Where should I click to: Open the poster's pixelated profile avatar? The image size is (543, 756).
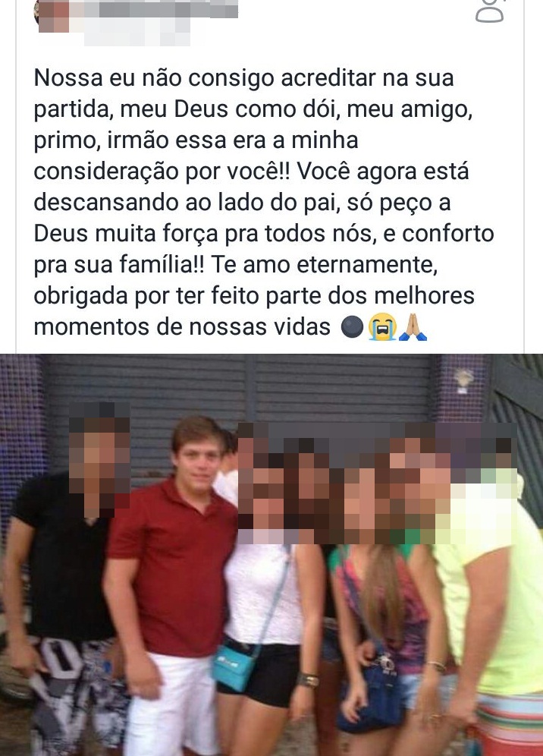[52, 16]
